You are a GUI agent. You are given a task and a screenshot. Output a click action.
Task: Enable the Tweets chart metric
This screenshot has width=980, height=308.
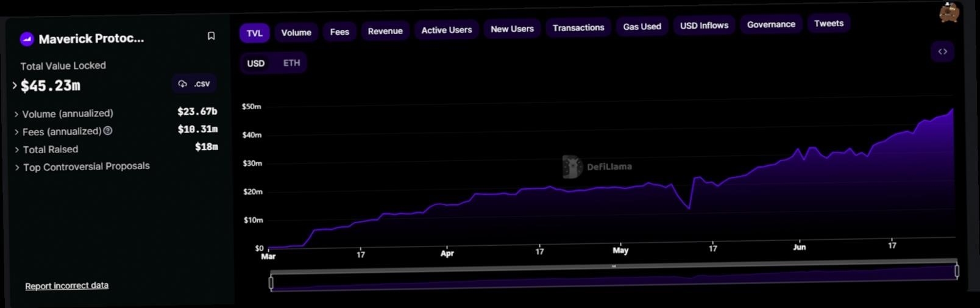[x=829, y=23]
